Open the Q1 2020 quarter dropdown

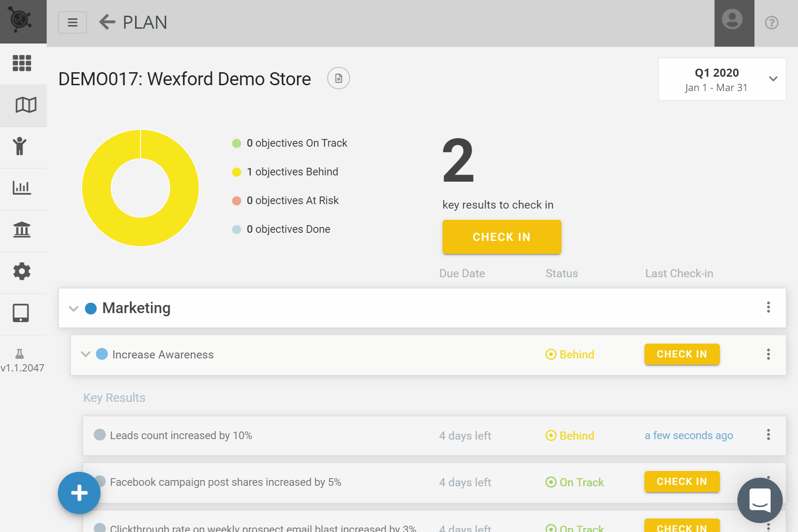[722, 79]
